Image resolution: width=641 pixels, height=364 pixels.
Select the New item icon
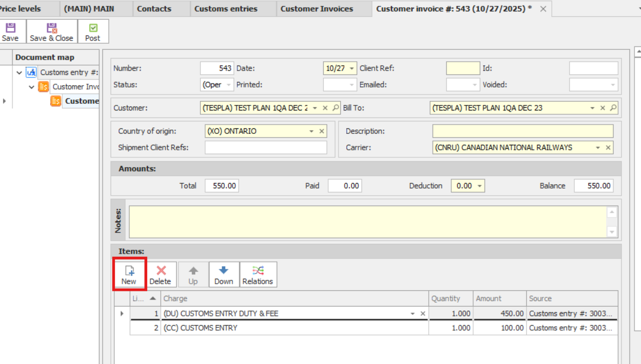[129, 274]
